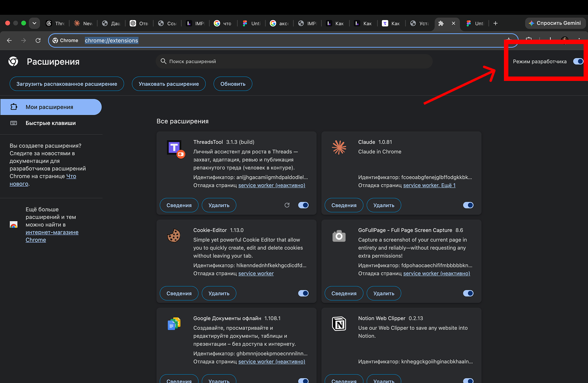Click the browser reload page icon
Screen dimensions: 588x383
click(38, 40)
